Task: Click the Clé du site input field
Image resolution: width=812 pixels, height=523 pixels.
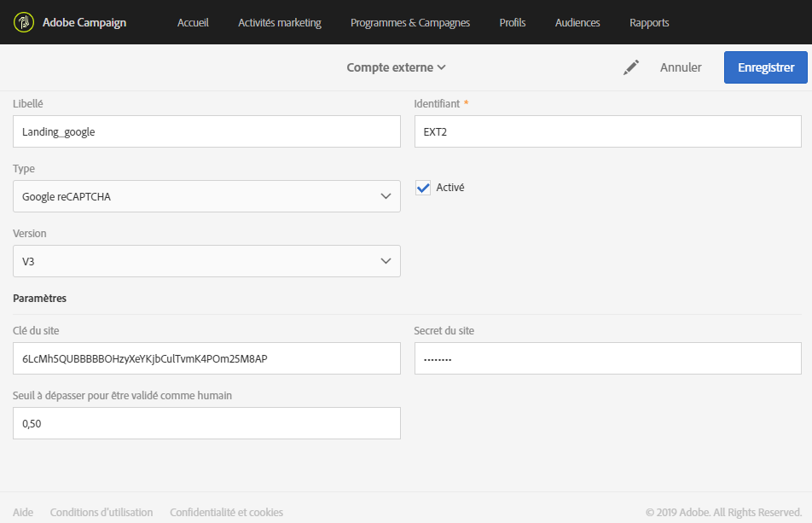Action: tap(206, 358)
